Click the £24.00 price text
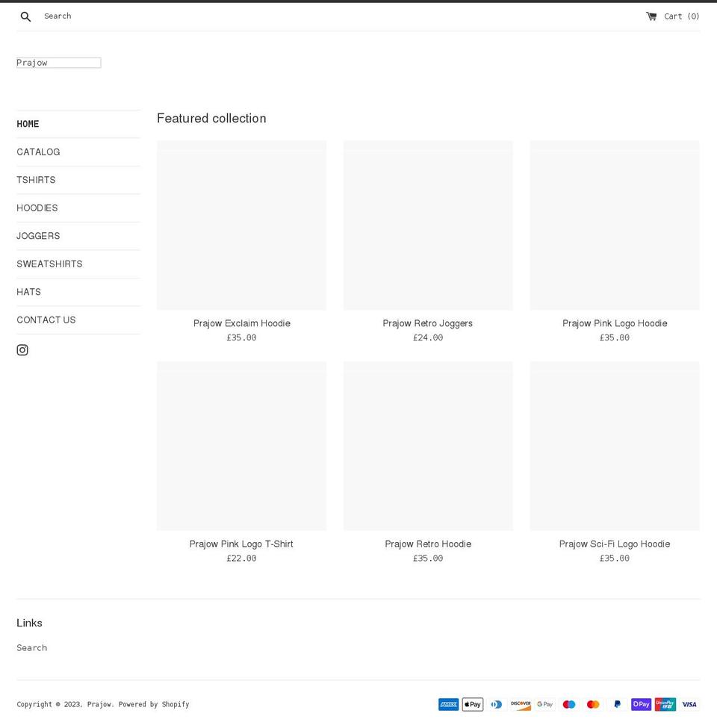The width and height of the screenshot is (717, 728). (x=428, y=337)
